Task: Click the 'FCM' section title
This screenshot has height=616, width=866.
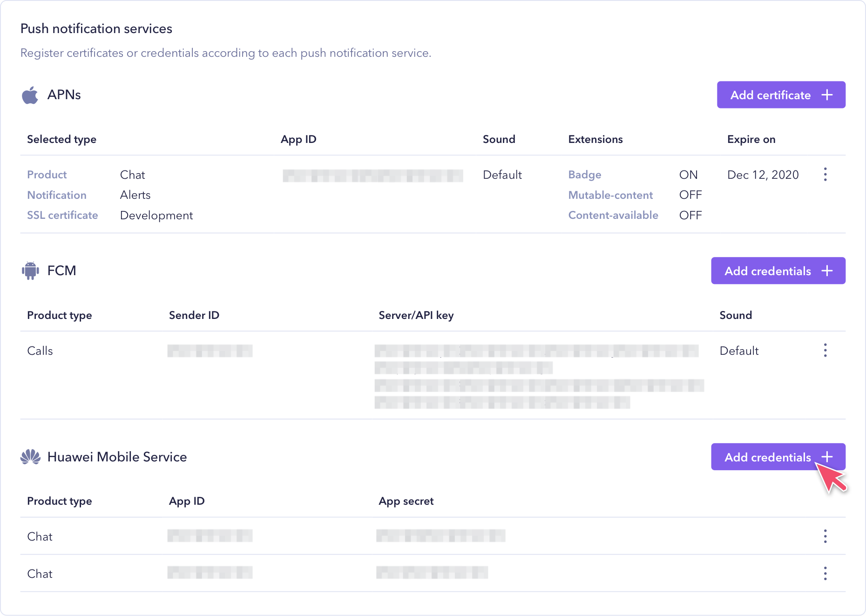Action: [x=61, y=271]
